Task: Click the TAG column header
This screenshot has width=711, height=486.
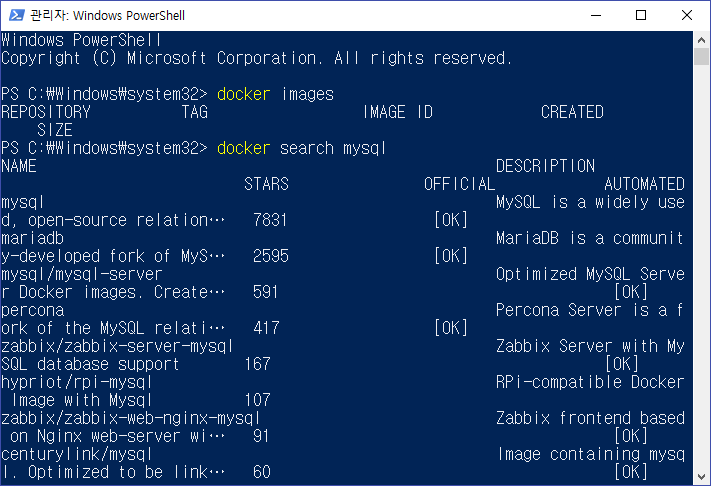Action: click(195, 112)
